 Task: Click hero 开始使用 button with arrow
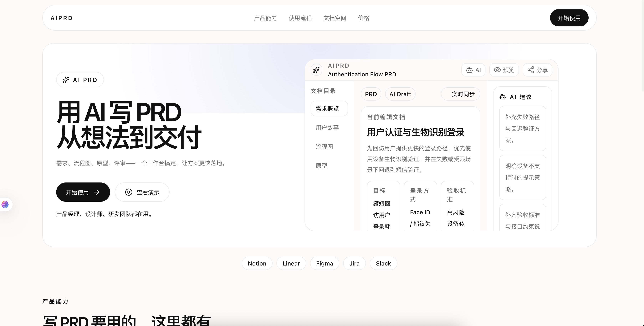pos(83,192)
